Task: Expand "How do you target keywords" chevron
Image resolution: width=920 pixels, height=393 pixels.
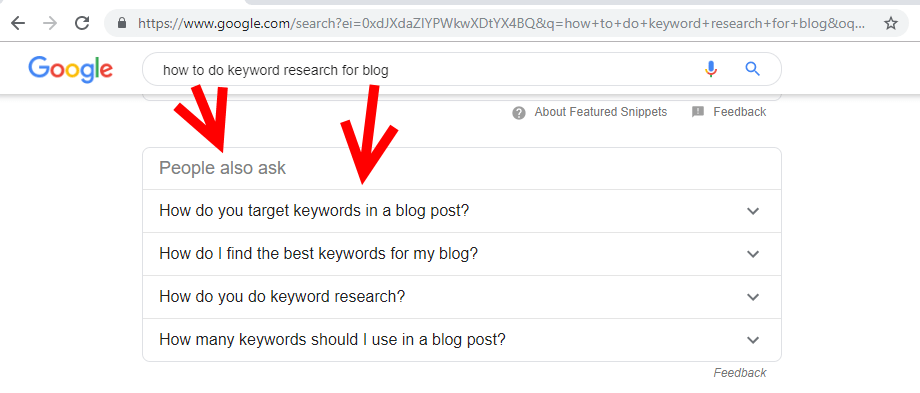Action: click(x=753, y=211)
